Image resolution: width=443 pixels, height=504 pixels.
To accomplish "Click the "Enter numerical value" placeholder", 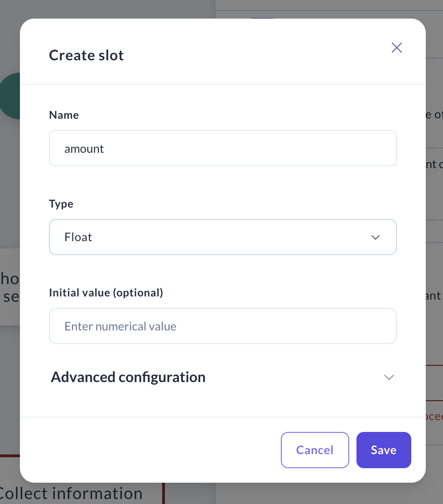I will 120,326.
